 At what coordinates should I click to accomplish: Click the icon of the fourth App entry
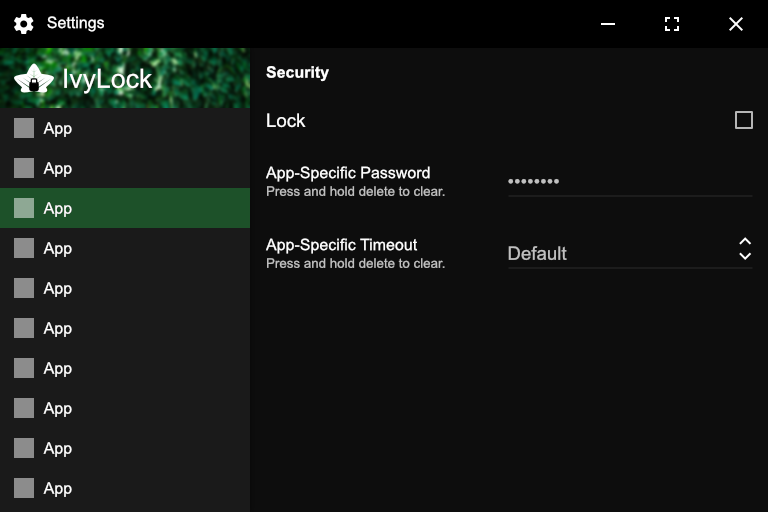[24, 248]
